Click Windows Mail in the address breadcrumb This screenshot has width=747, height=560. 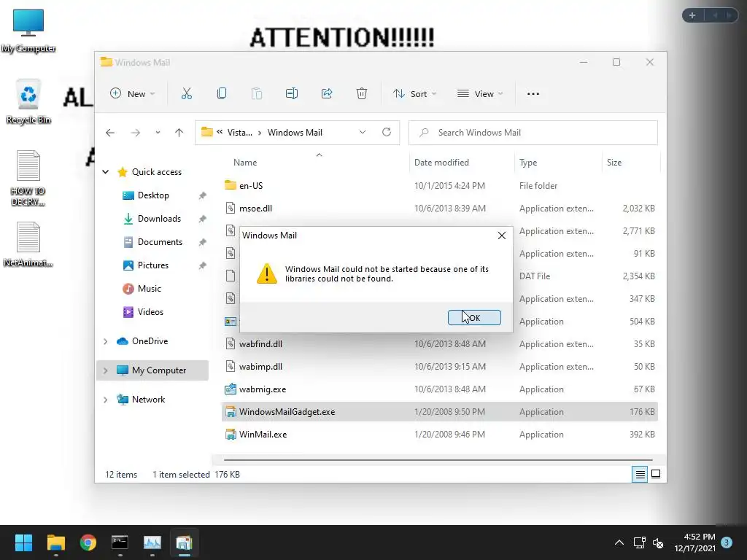[x=295, y=133]
